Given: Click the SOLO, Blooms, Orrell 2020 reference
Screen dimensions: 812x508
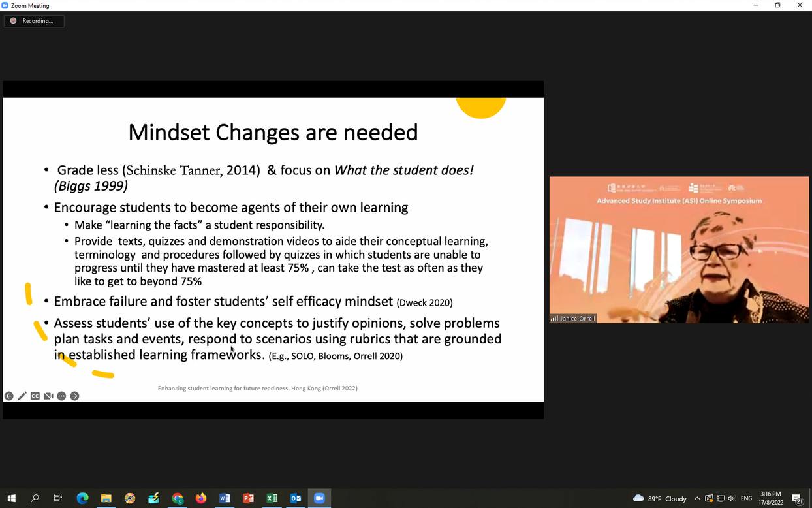Looking at the screenshot, I should 336,356.
